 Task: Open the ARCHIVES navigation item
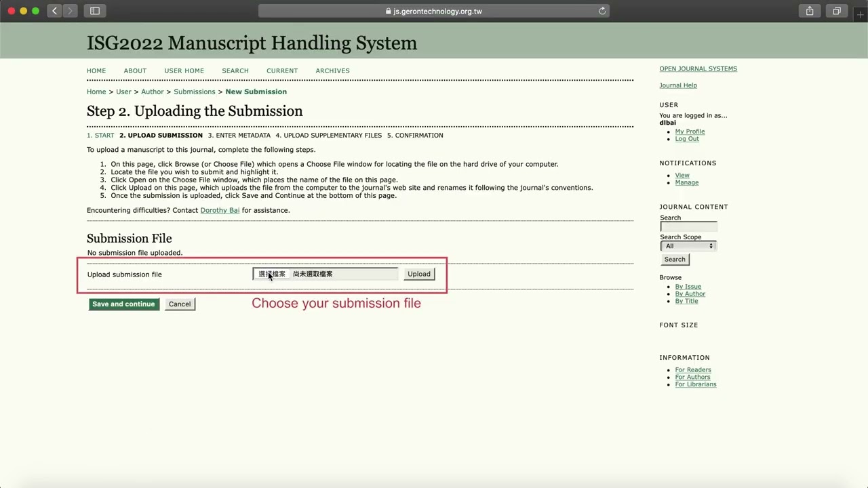coord(332,70)
